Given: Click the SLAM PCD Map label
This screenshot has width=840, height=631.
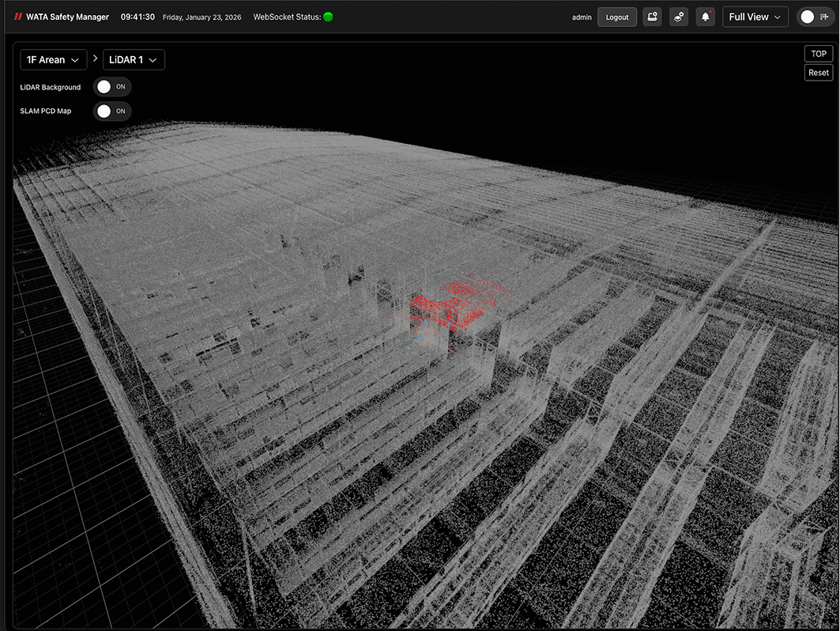Looking at the screenshot, I should [x=46, y=111].
